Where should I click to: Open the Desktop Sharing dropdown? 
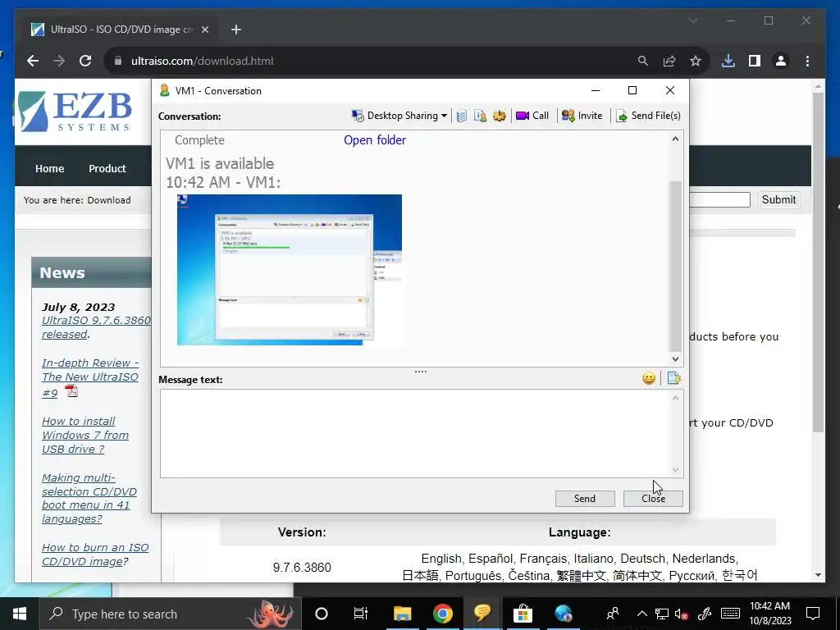point(399,116)
